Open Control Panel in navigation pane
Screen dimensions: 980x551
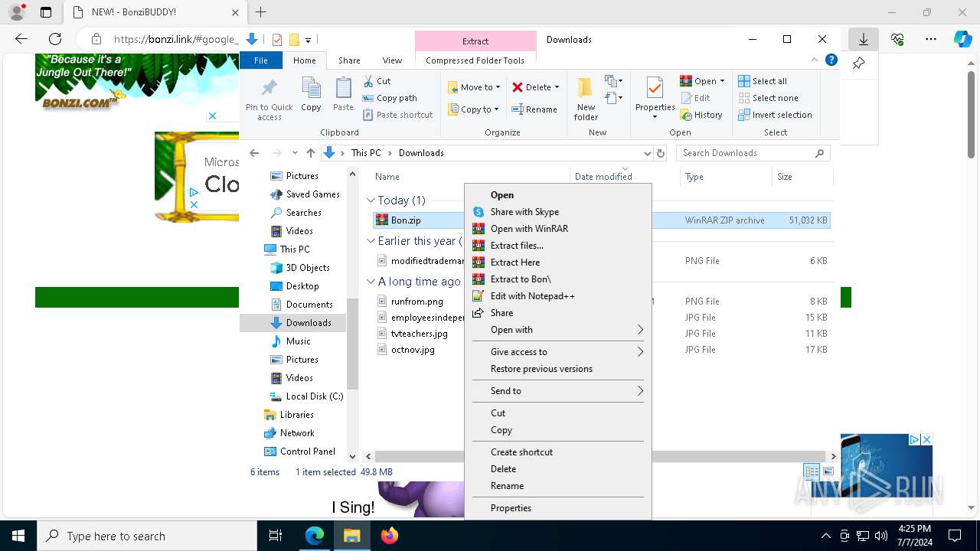(307, 452)
